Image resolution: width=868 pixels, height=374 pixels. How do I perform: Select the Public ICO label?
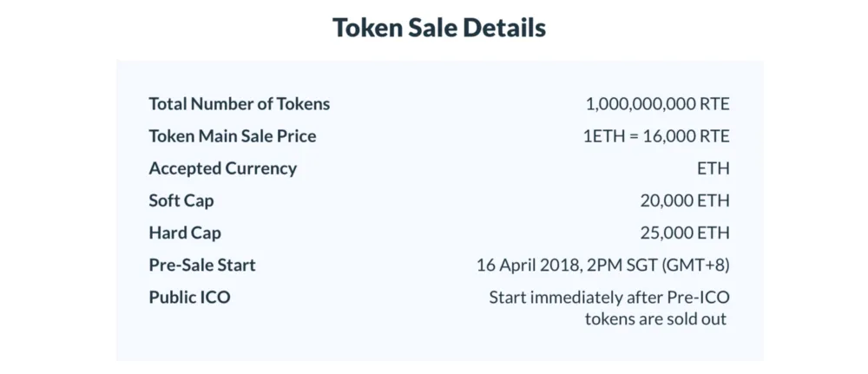(189, 297)
